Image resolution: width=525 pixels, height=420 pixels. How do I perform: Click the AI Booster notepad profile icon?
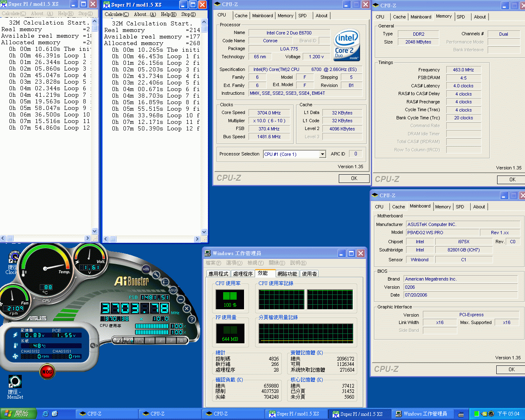(118, 340)
